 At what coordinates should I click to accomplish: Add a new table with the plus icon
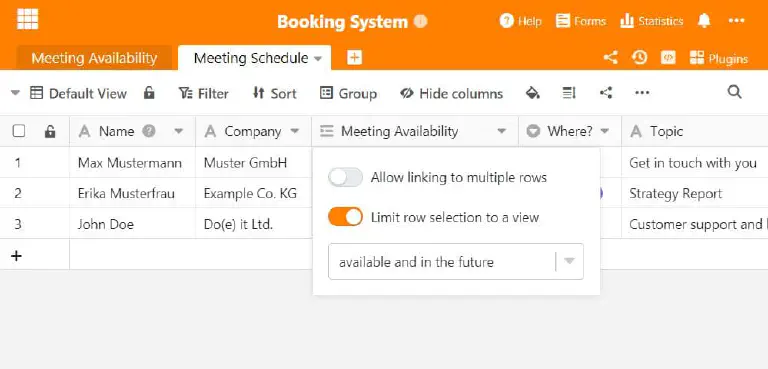point(354,58)
